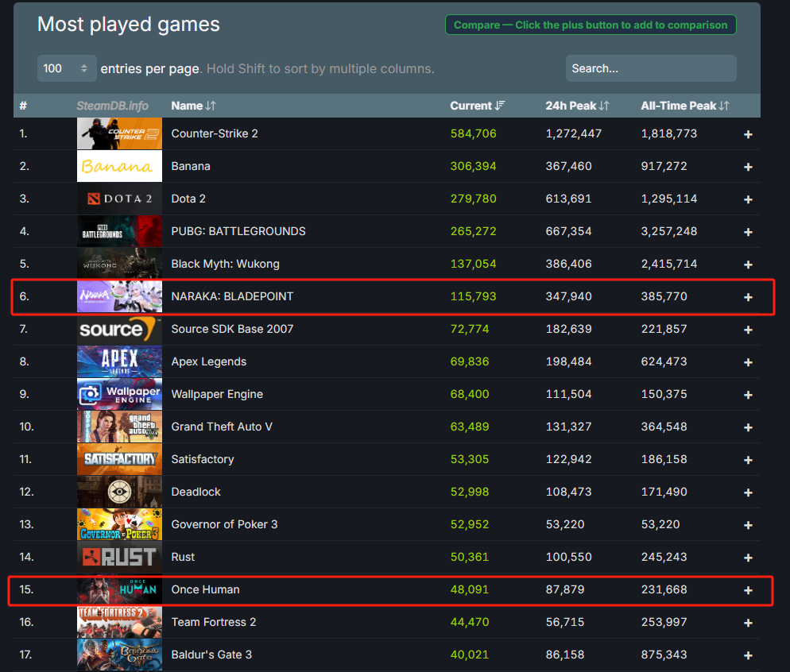Sort by Current players column
The image size is (790, 672).
pyautogui.click(x=477, y=106)
